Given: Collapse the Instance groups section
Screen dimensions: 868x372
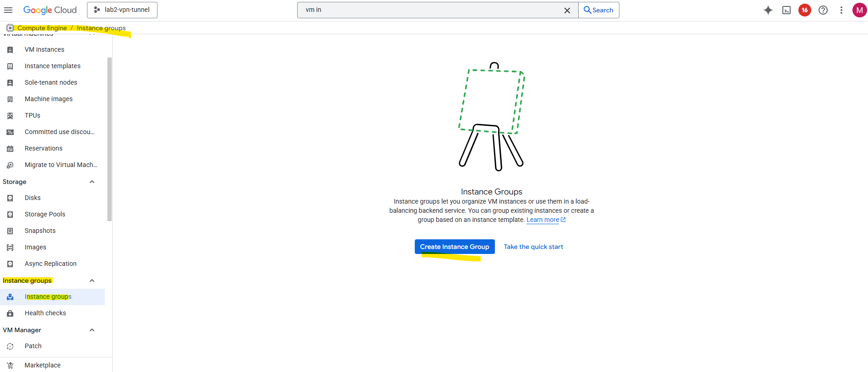Looking at the screenshot, I should pyautogui.click(x=92, y=280).
